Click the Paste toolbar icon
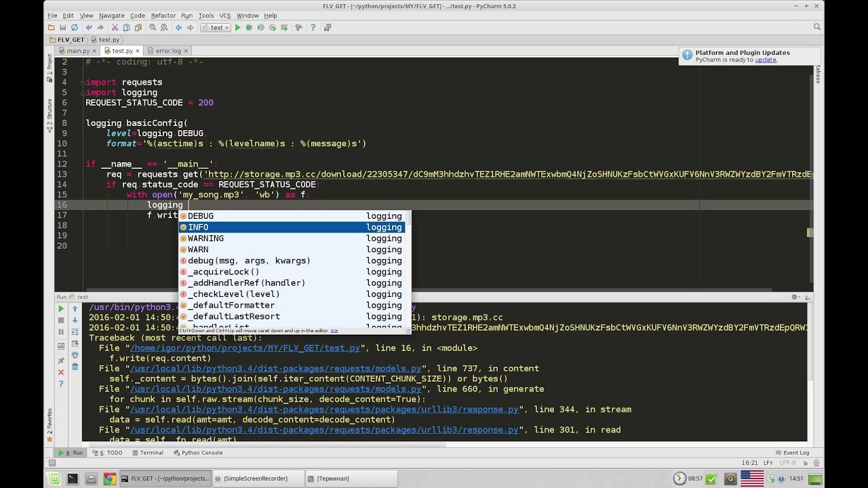Viewport: 868px width, 488px height. click(138, 28)
